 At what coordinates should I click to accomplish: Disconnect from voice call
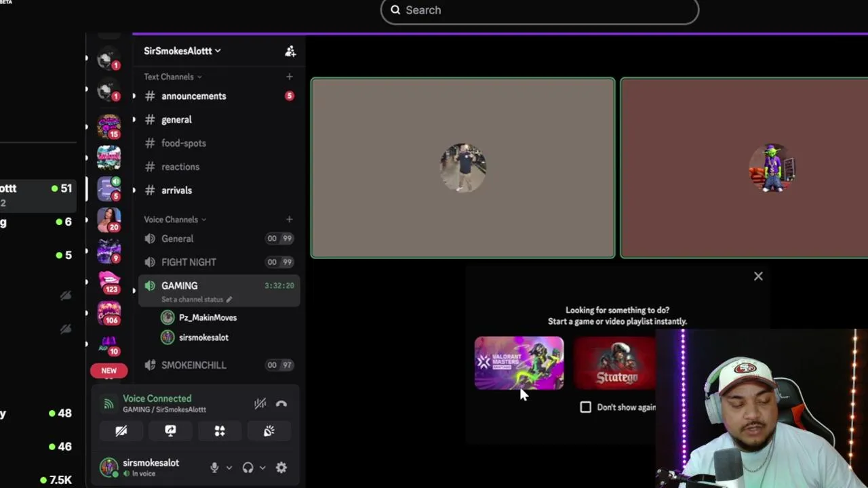281,404
